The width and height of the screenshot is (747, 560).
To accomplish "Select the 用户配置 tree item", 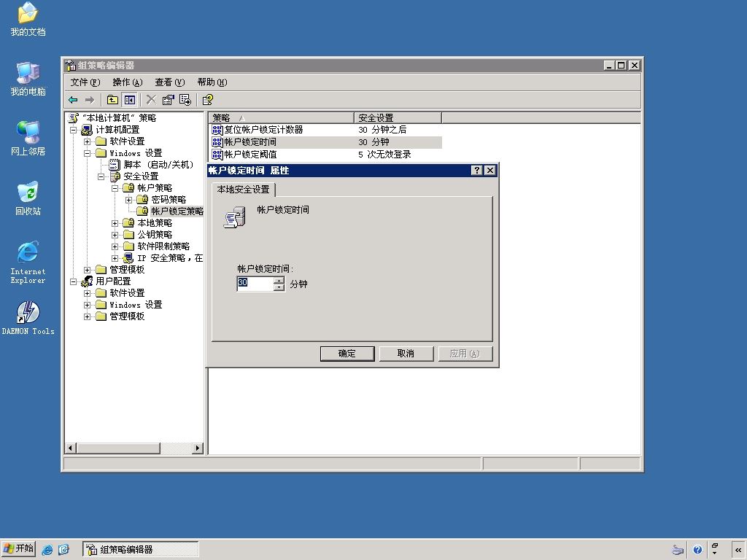I will click(113, 281).
